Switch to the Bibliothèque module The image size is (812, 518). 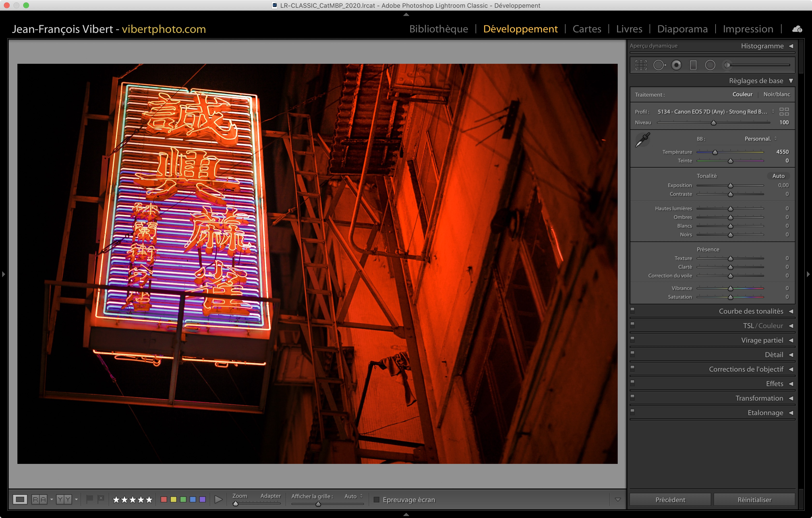tap(438, 29)
